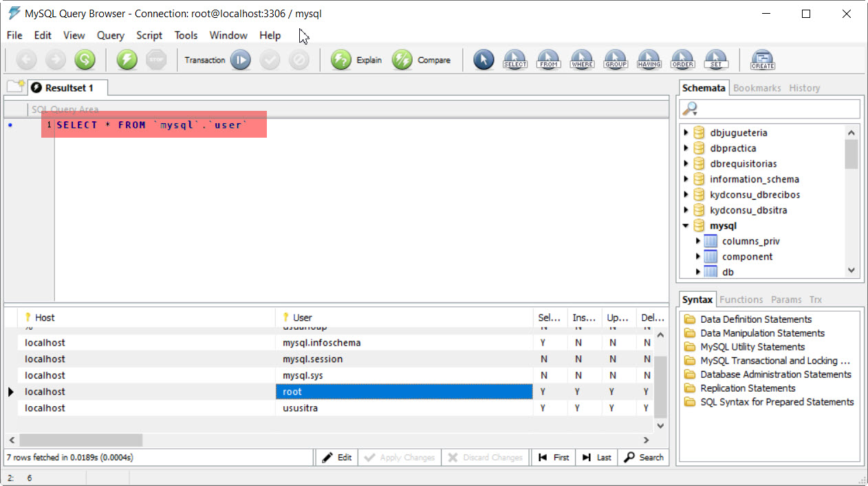Execute the query with the lightning icon
The height and width of the screenshot is (486, 868).
pos(127,60)
